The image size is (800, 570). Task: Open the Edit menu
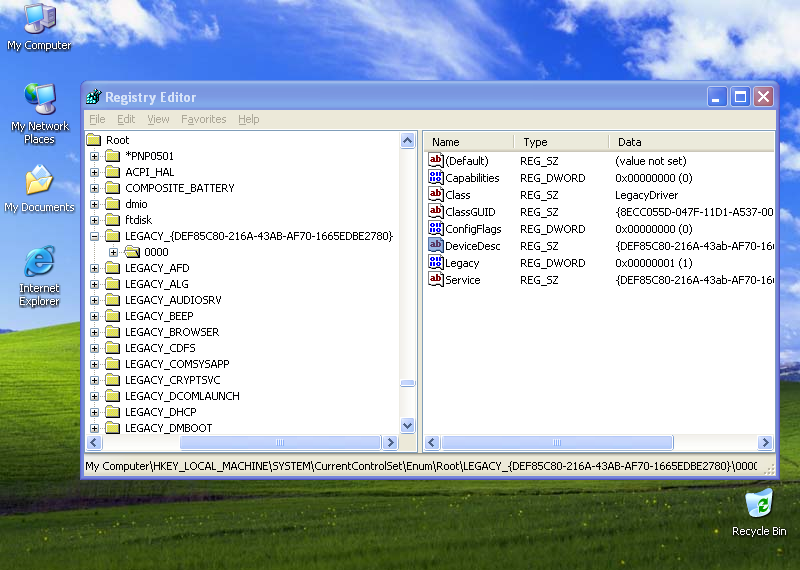(x=126, y=119)
